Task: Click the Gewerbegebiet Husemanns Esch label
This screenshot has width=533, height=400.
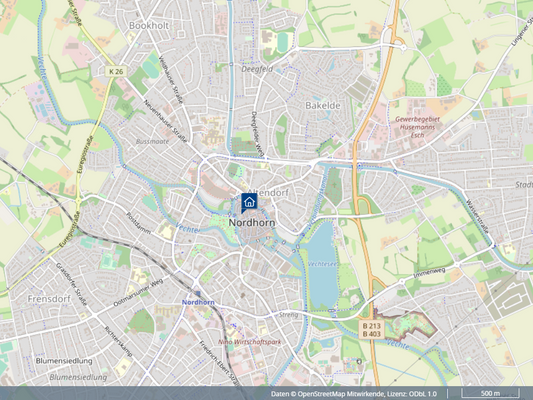Action: 417,127
